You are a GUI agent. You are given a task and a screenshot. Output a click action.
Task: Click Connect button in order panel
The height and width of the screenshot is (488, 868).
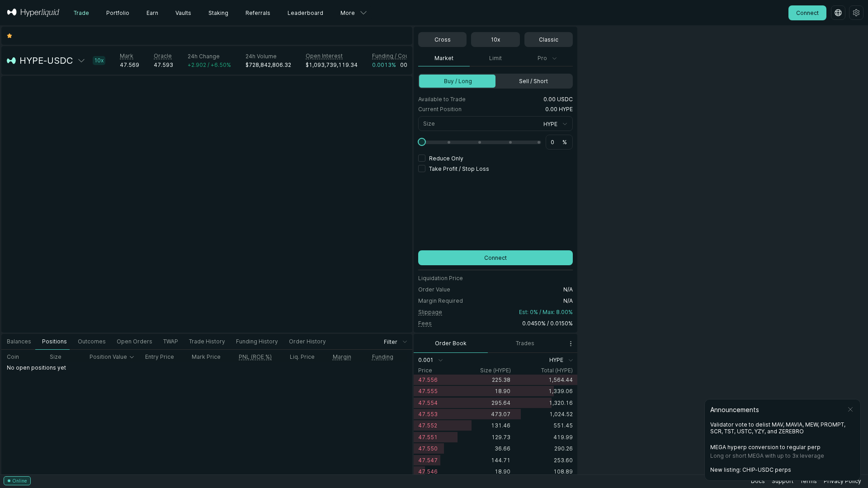tap(495, 258)
